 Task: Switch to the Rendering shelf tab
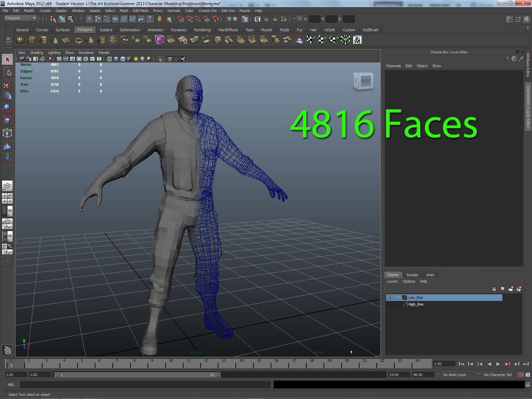pyautogui.click(x=202, y=30)
